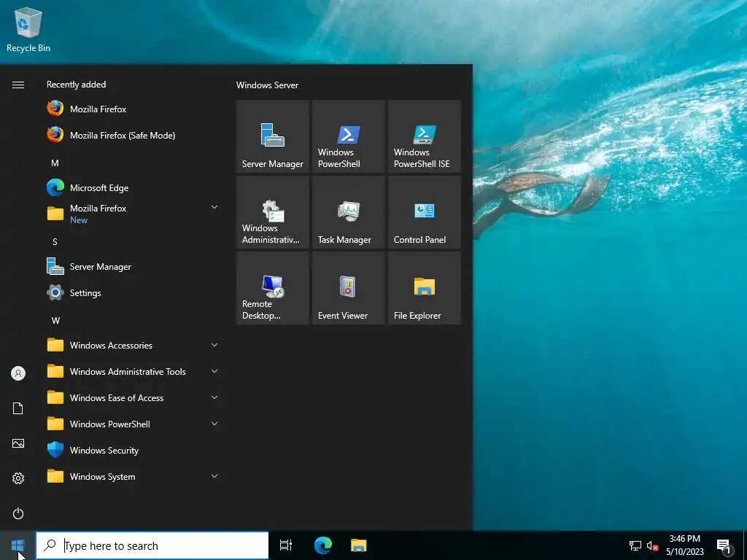Open the File Explorer tile
Image resolution: width=747 pixels, height=560 pixels.
[425, 288]
